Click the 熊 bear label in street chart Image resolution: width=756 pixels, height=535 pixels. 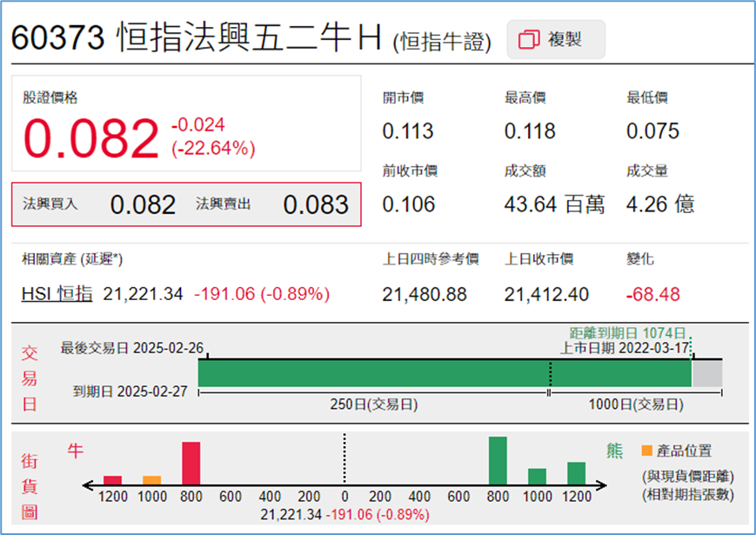[x=614, y=451]
